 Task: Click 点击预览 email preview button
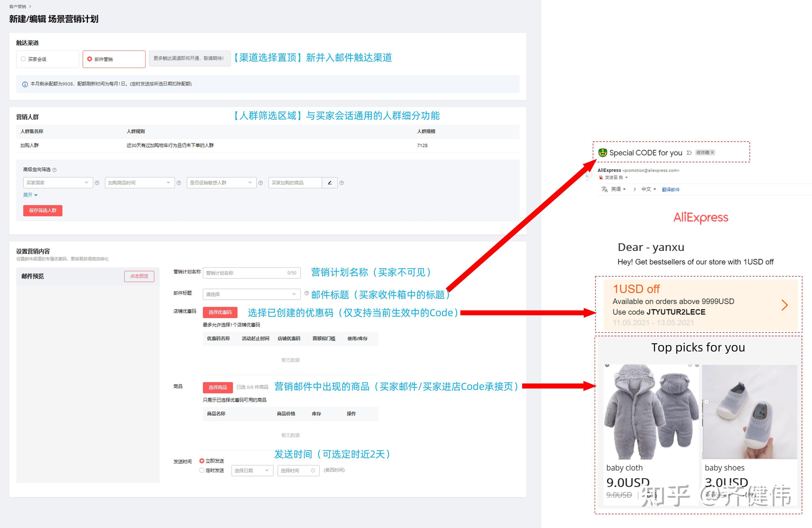point(139,276)
